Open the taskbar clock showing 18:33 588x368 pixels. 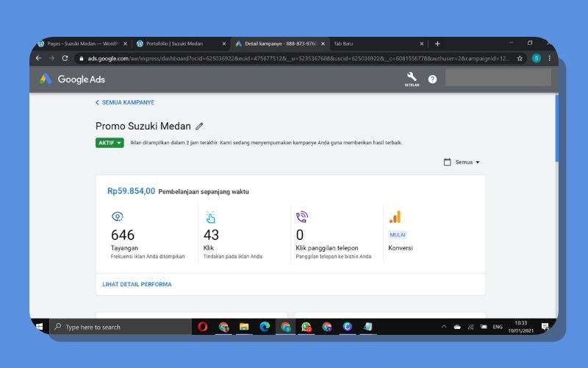[x=520, y=327]
